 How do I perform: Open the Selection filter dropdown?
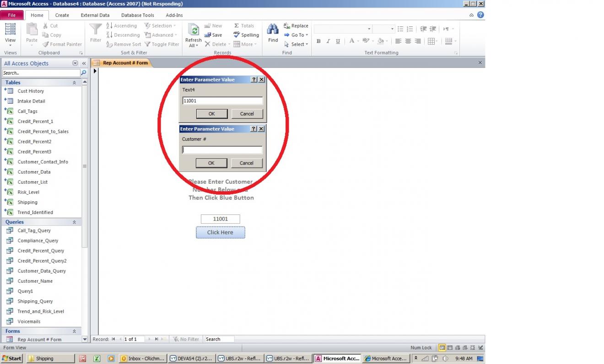coord(160,26)
